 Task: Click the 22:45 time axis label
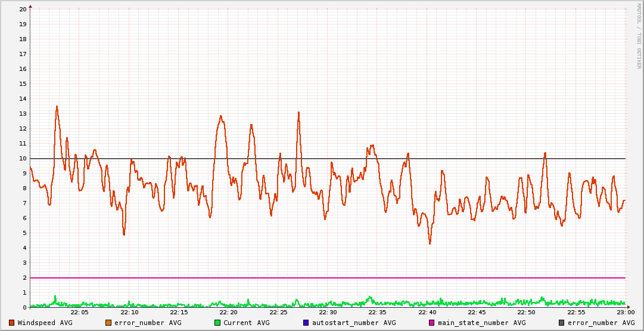477,313
